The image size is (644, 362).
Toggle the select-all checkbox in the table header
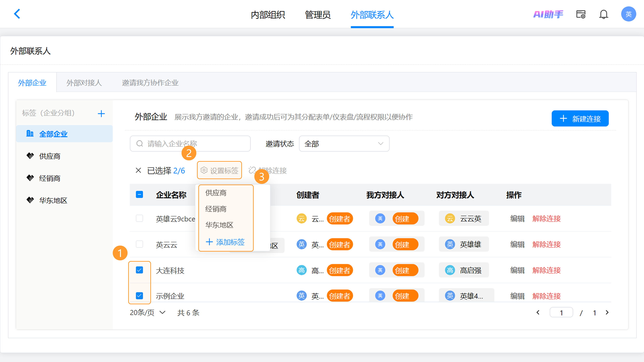tap(139, 194)
